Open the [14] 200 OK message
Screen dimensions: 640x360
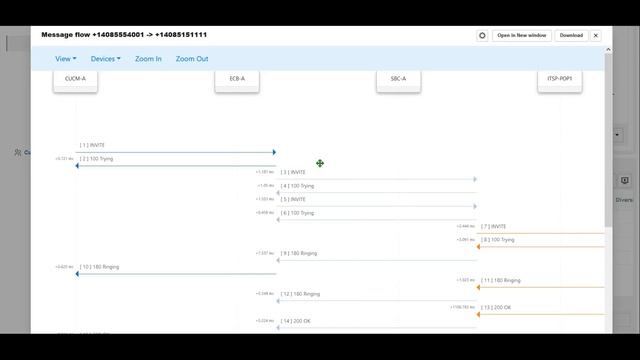[x=295, y=321]
